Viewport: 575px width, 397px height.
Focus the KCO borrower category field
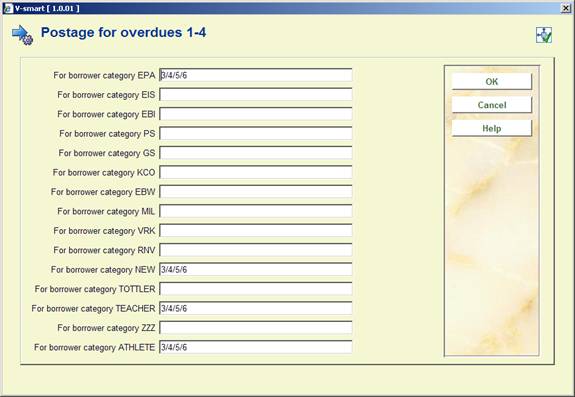[x=256, y=172]
